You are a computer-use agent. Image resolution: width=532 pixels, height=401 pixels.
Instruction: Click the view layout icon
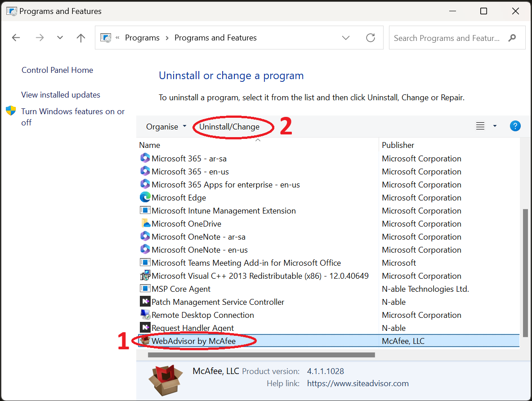pos(480,126)
